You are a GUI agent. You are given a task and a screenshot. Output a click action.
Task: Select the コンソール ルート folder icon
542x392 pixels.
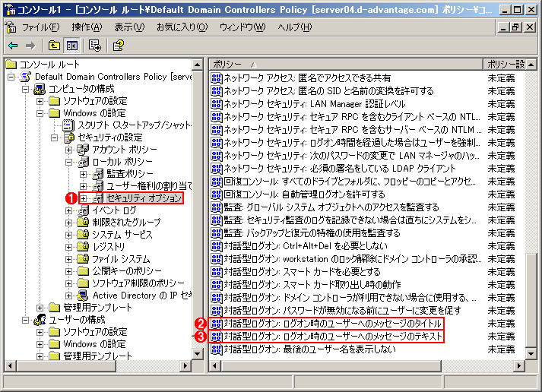[x=11, y=65]
